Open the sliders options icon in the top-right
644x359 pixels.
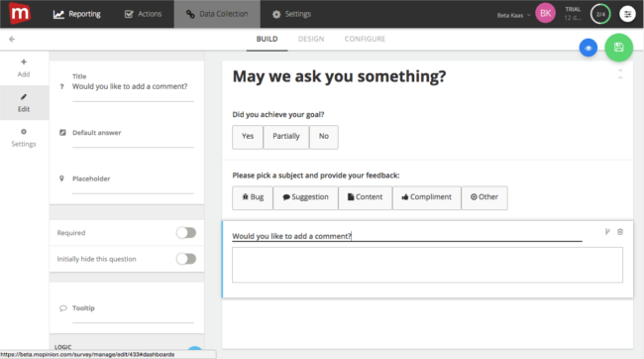(627, 14)
